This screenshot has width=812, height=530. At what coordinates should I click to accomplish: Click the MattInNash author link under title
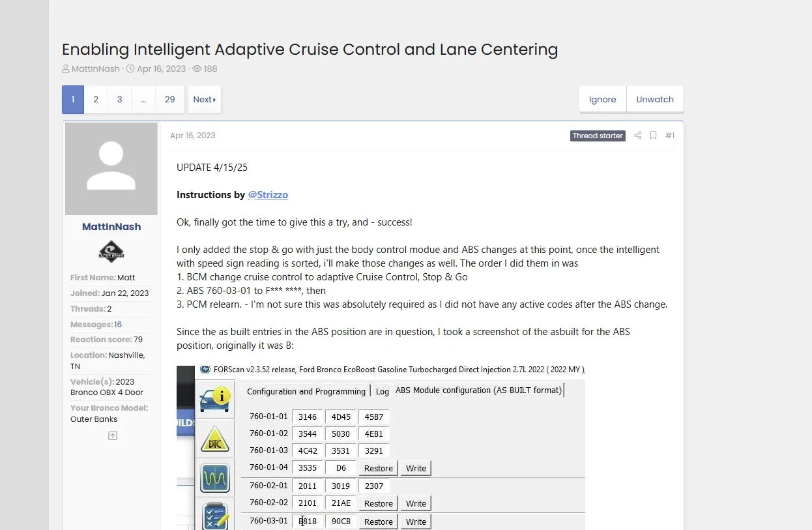[x=95, y=68]
